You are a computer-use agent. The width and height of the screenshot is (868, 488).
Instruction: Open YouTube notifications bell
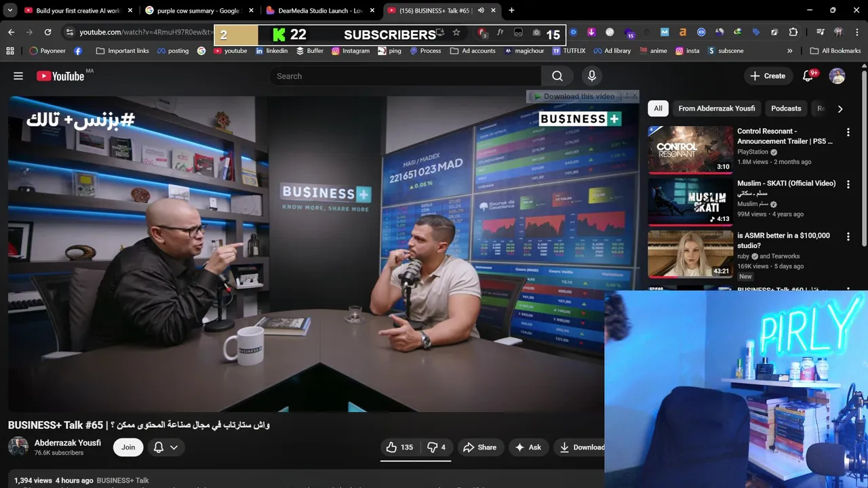pyautogui.click(x=808, y=76)
